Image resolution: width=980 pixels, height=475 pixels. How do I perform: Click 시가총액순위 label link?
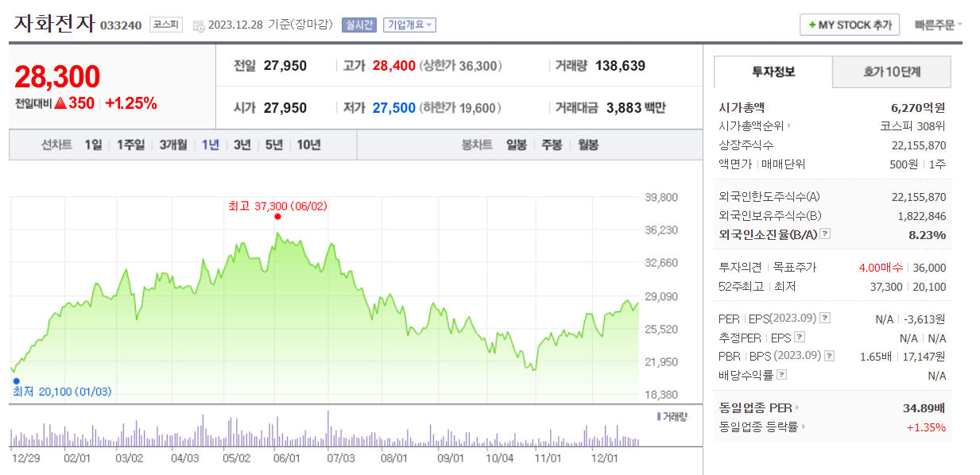751,126
